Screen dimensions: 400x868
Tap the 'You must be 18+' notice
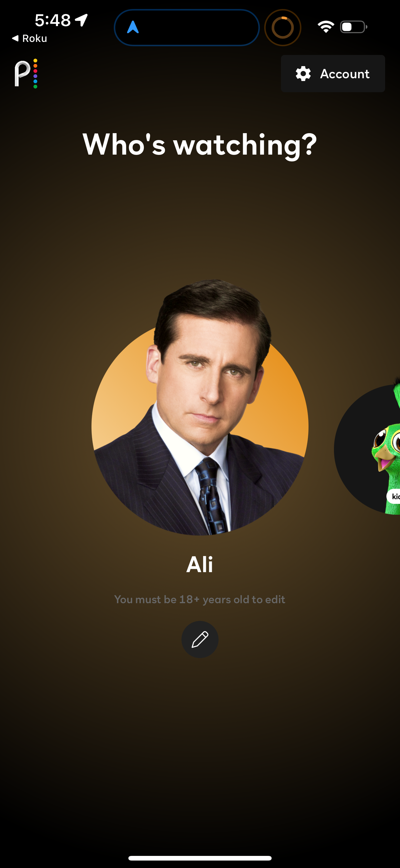pos(200,599)
